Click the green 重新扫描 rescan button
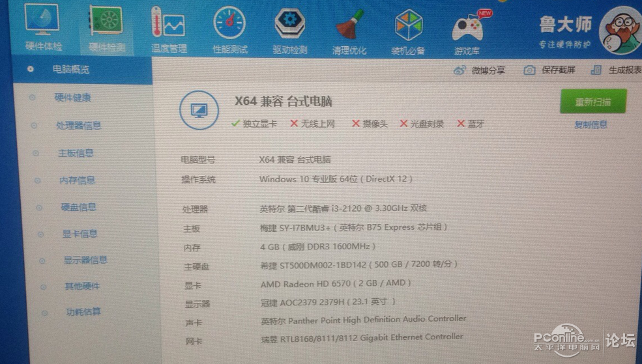This screenshot has height=364, width=642. coord(593,101)
